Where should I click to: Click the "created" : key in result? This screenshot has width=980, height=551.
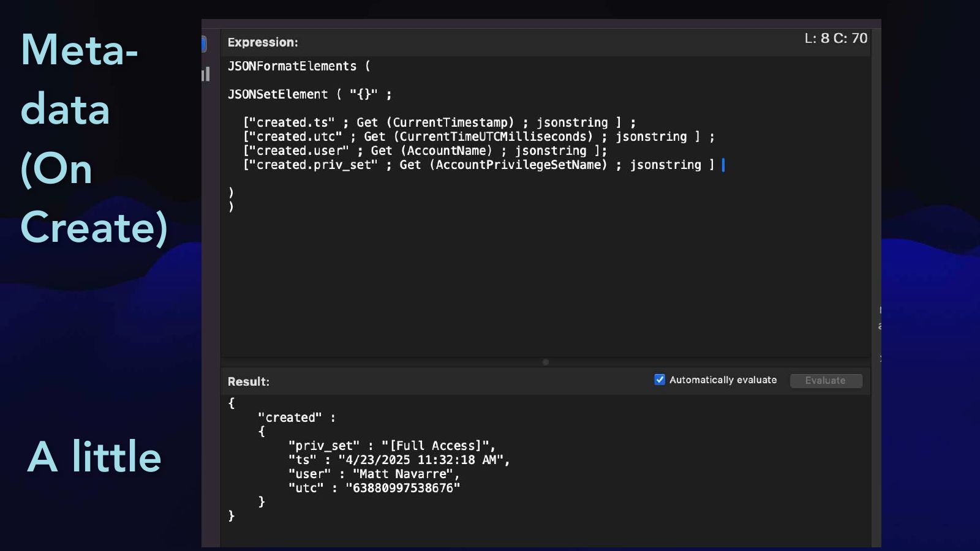click(x=296, y=418)
